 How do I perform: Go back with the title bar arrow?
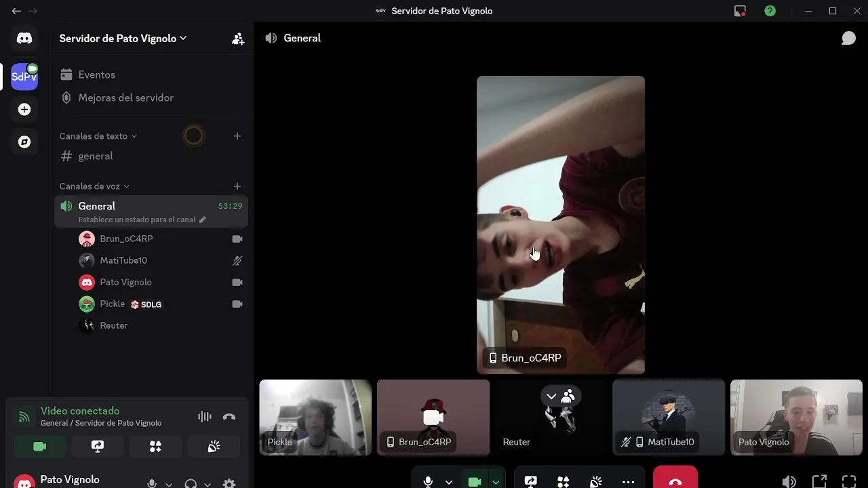pos(16,11)
